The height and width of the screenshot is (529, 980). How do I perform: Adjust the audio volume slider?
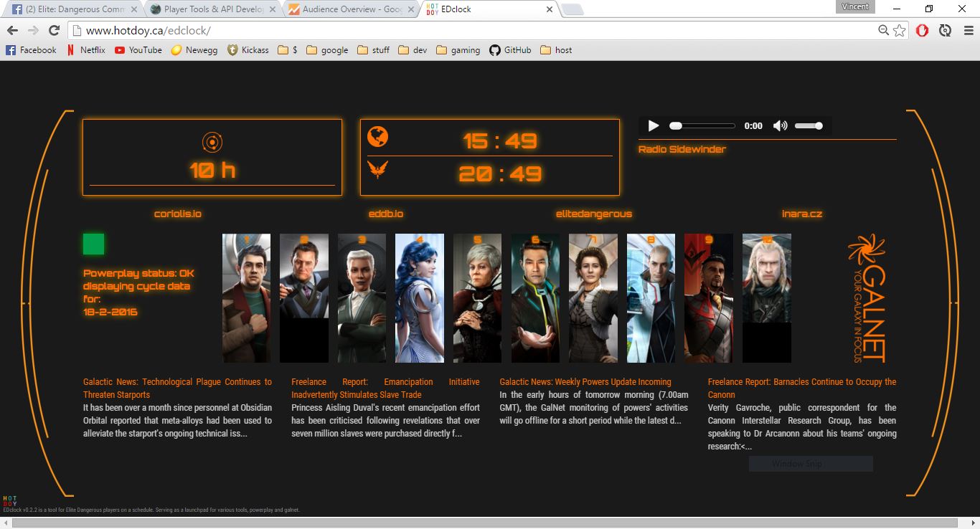click(809, 125)
